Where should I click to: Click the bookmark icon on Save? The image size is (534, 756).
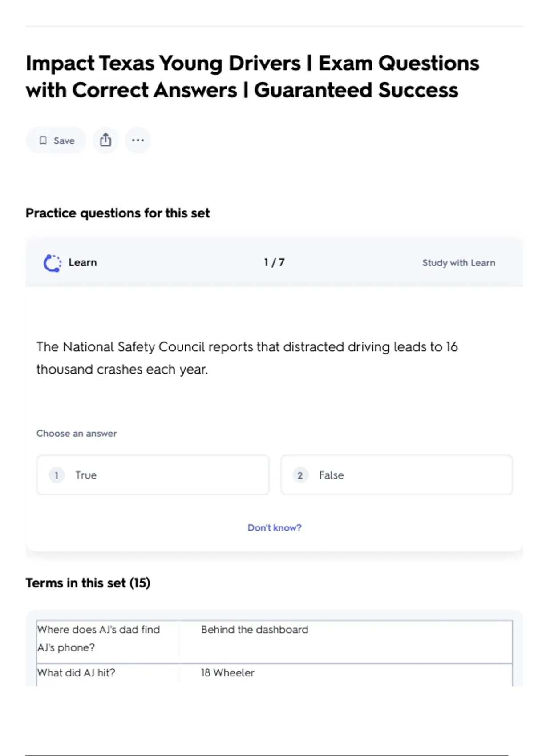(x=43, y=141)
